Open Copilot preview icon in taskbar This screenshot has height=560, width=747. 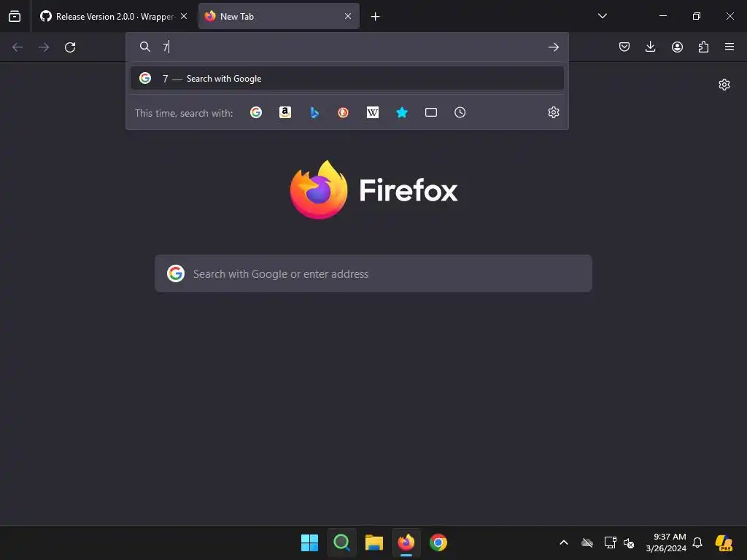click(724, 542)
